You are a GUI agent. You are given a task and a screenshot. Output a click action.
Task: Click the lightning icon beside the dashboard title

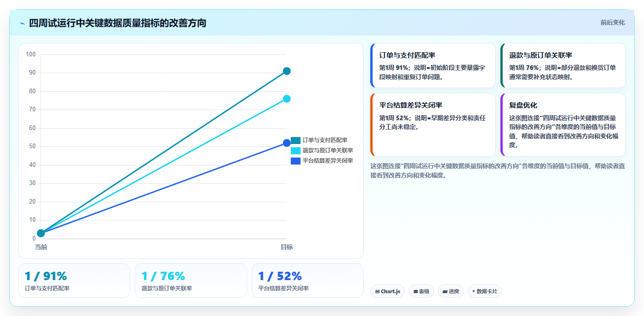pos(22,23)
